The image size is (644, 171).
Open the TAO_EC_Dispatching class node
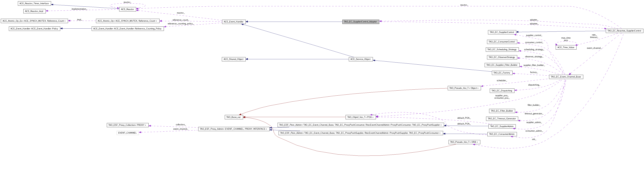click(502, 91)
